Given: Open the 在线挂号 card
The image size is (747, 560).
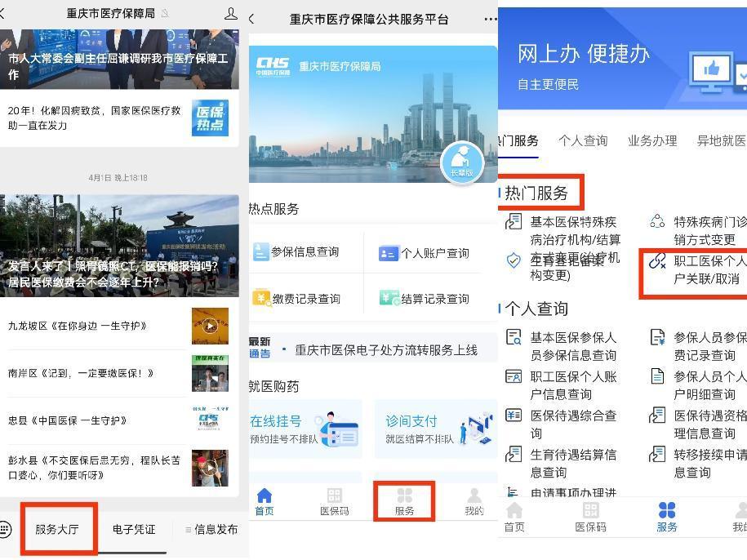Looking at the screenshot, I should coord(305,429).
